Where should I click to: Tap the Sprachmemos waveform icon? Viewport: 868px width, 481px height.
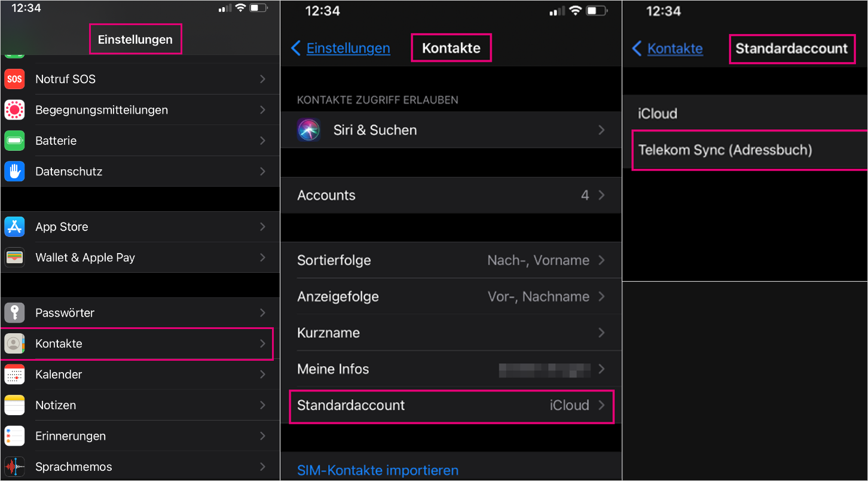(x=14, y=467)
